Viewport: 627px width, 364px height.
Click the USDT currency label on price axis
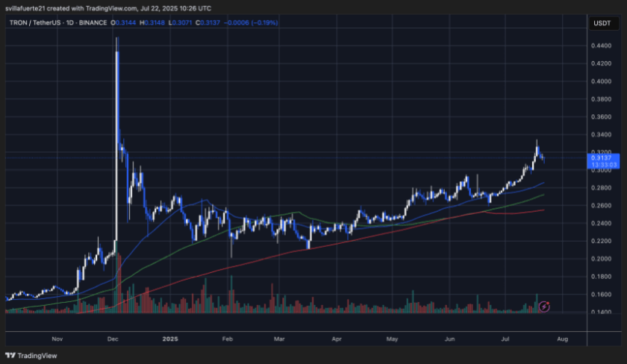(602, 24)
